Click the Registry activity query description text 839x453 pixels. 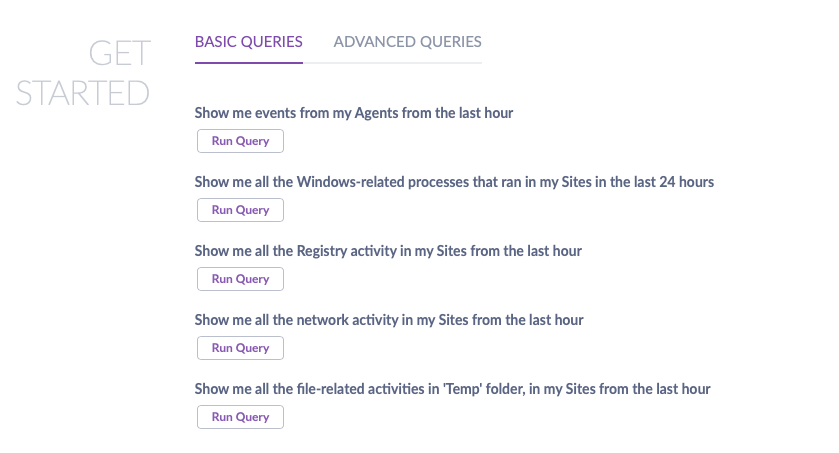(387, 251)
